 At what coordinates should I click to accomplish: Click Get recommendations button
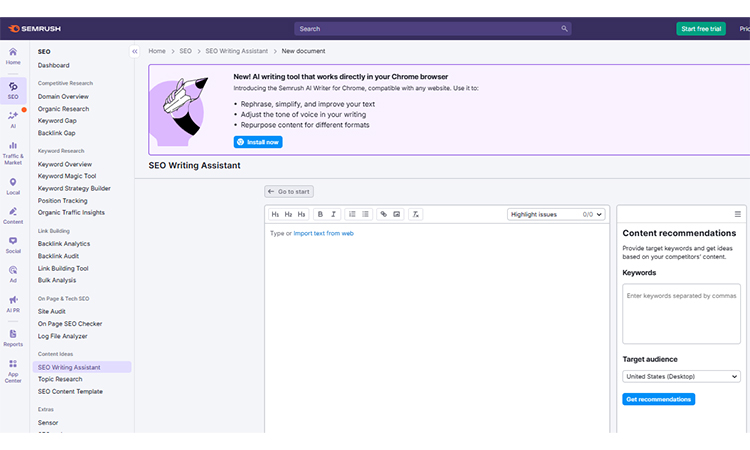point(658,399)
